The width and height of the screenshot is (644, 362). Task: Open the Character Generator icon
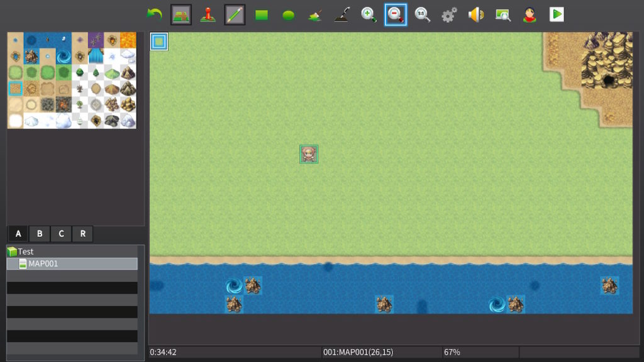click(x=530, y=14)
